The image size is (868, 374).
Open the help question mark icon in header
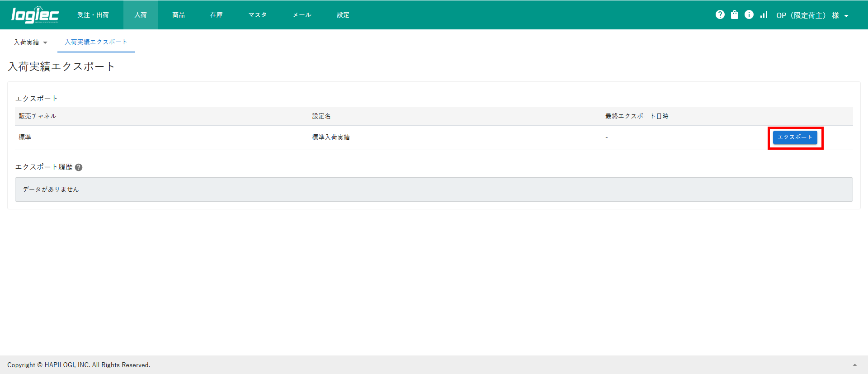(720, 15)
